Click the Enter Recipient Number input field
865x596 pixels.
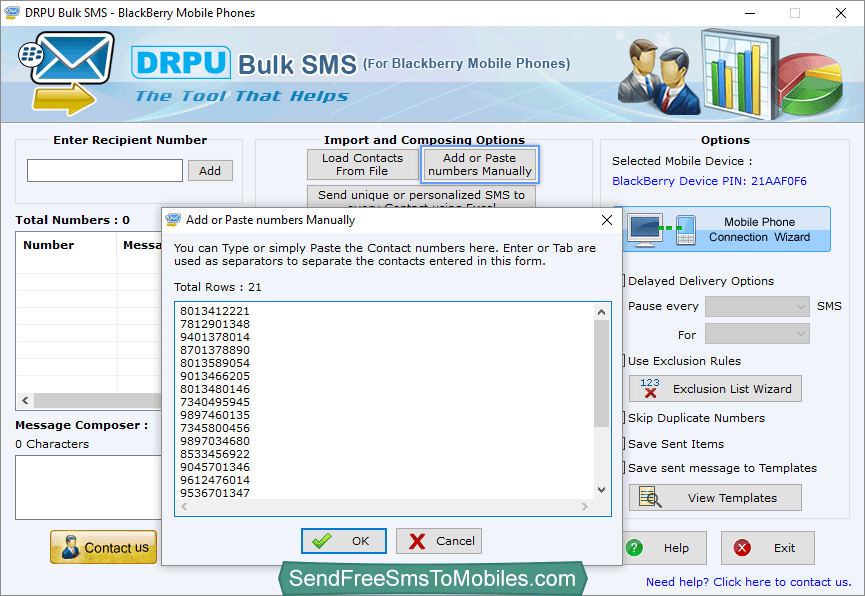pyautogui.click(x=105, y=171)
